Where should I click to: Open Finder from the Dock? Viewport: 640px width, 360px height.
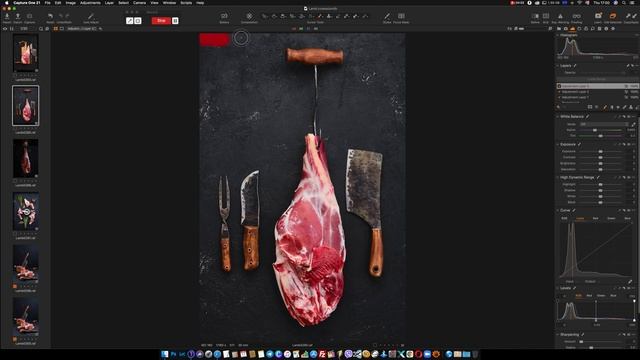(x=164, y=354)
